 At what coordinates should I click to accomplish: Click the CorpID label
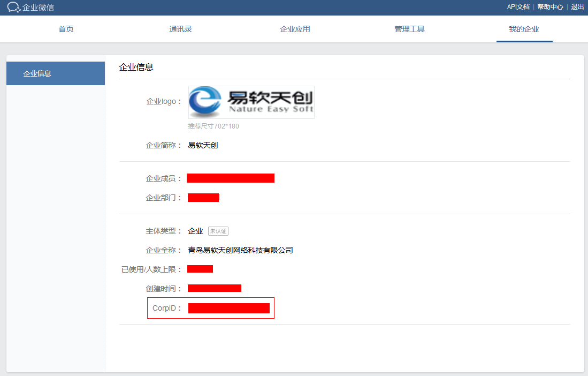[x=166, y=308]
